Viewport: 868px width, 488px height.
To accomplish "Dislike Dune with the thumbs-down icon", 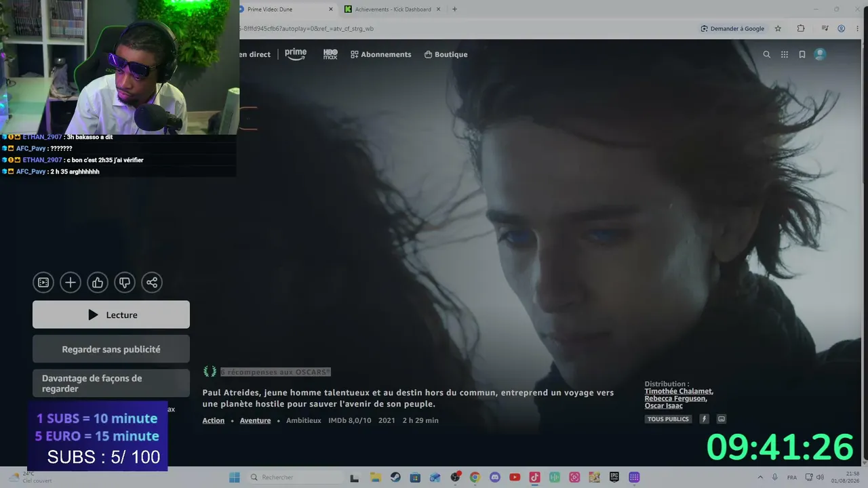I will pyautogui.click(x=125, y=283).
